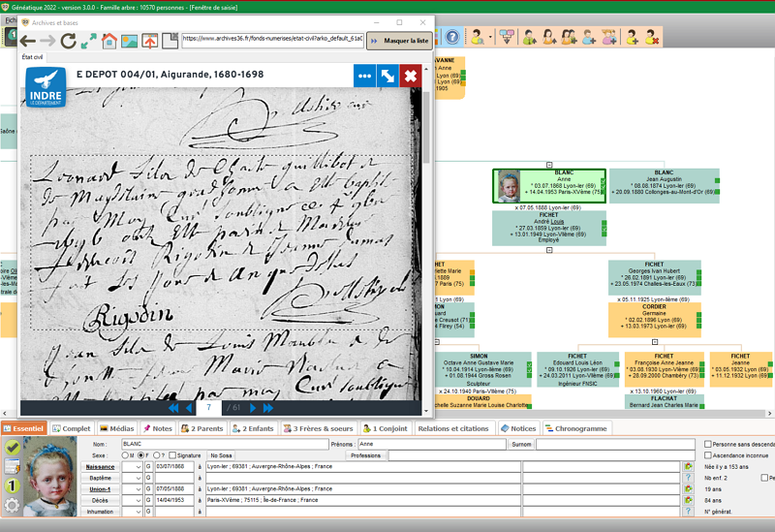Open the 2 Parents tab
775x532 pixels.
(x=201, y=428)
